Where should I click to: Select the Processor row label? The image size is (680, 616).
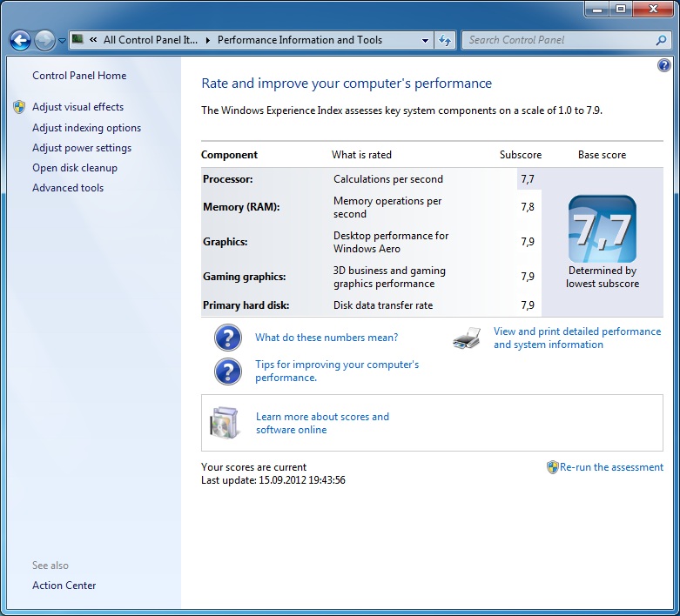tap(227, 179)
